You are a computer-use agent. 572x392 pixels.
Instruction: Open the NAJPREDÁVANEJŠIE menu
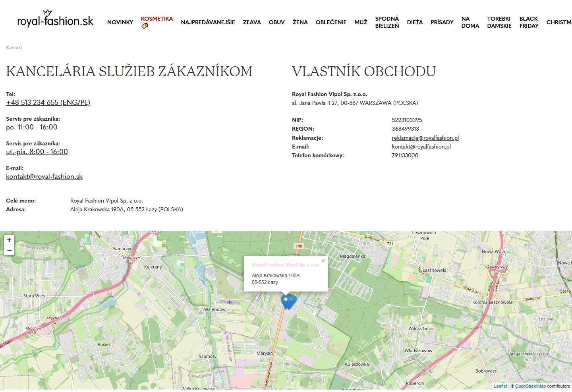click(208, 22)
